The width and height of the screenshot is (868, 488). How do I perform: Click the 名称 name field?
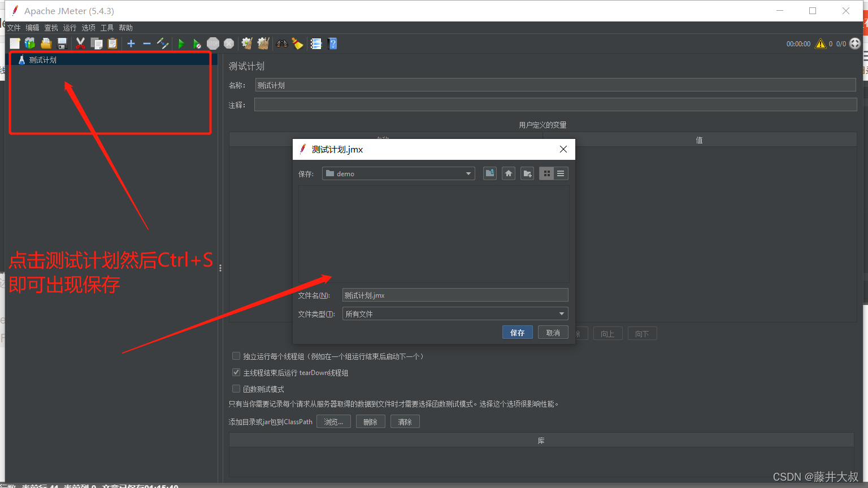[555, 85]
